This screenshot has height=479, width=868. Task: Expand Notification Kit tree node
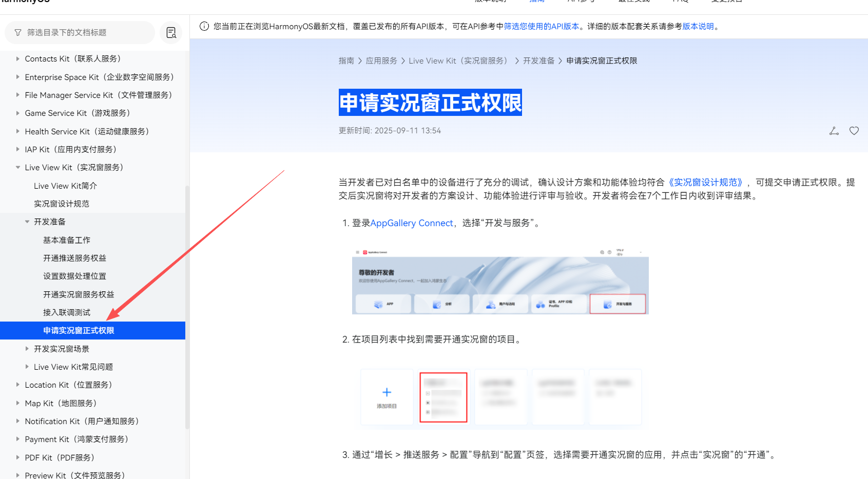18,421
